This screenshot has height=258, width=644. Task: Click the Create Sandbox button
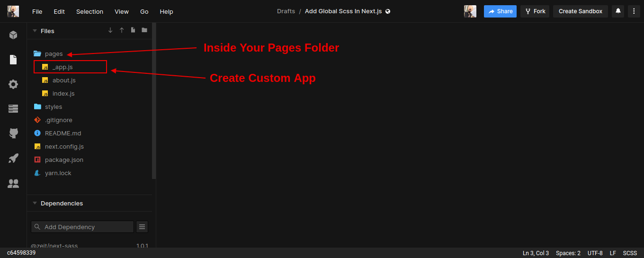point(581,11)
